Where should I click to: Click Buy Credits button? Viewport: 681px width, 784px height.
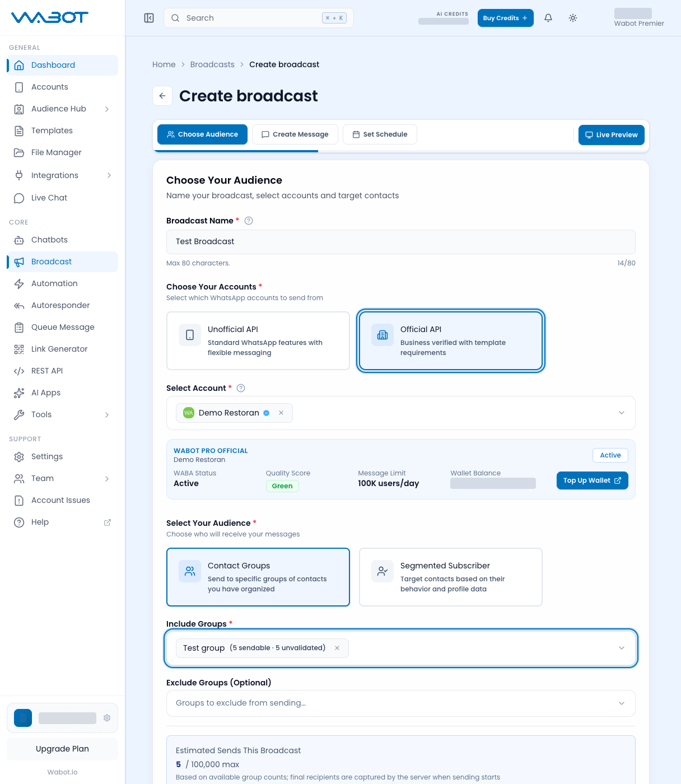pyautogui.click(x=505, y=18)
